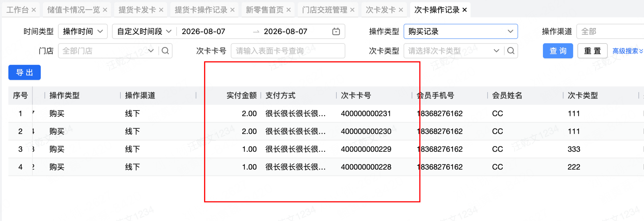Click 1.00 amount in row 3

tap(249, 149)
